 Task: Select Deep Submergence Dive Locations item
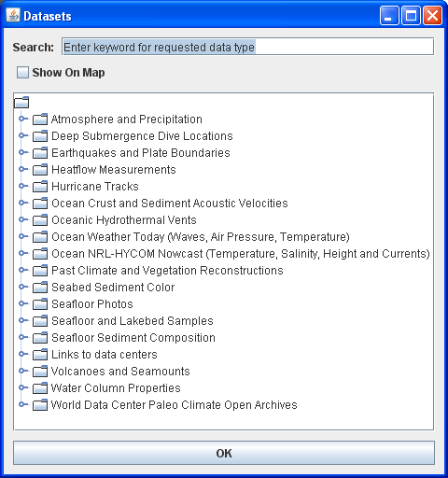click(142, 136)
